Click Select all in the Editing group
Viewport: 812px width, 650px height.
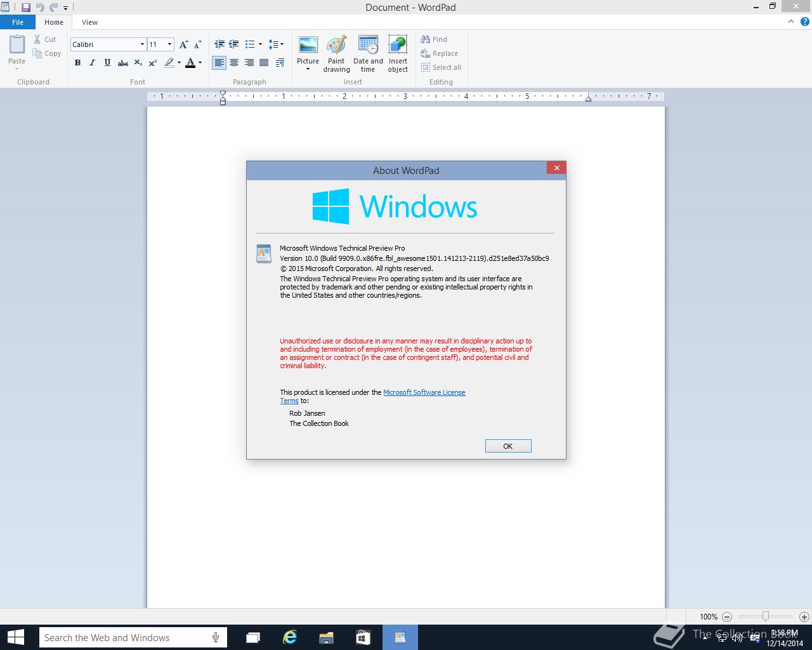pyautogui.click(x=441, y=67)
